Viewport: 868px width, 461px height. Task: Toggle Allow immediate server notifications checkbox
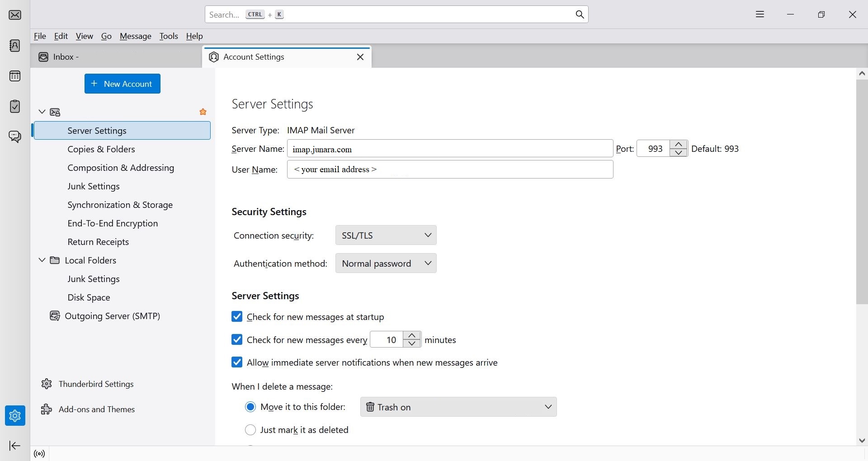237,362
